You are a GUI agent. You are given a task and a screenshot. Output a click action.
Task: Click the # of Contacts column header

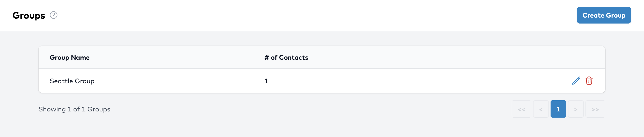(286, 57)
